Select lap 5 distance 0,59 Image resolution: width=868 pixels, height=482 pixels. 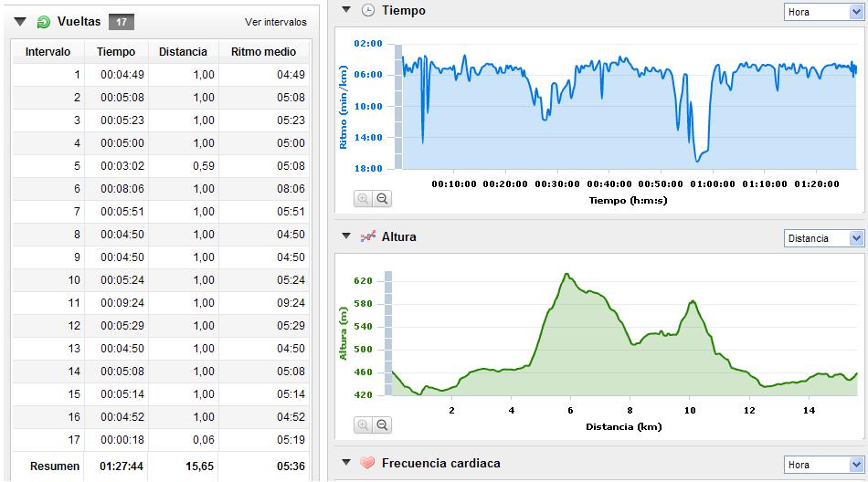click(x=204, y=166)
